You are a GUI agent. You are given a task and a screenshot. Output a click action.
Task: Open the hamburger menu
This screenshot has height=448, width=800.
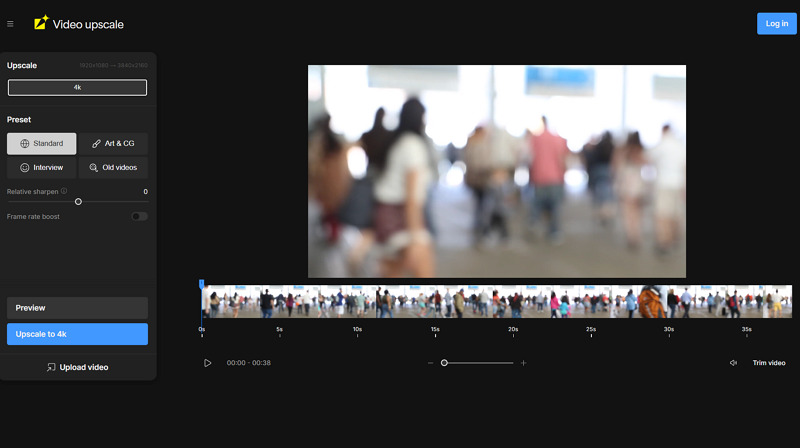[x=11, y=24]
